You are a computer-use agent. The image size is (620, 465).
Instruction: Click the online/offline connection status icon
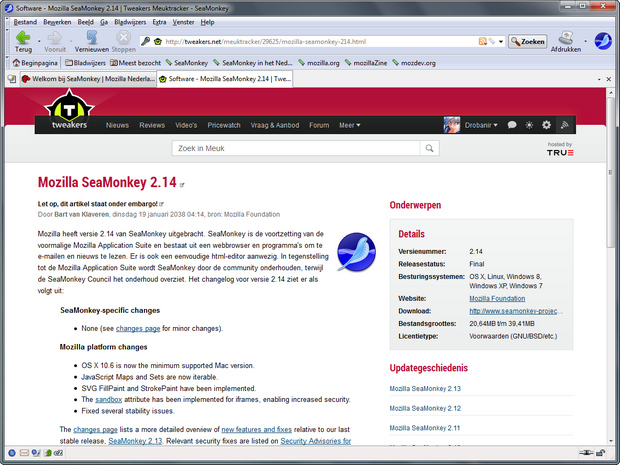[586, 453]
